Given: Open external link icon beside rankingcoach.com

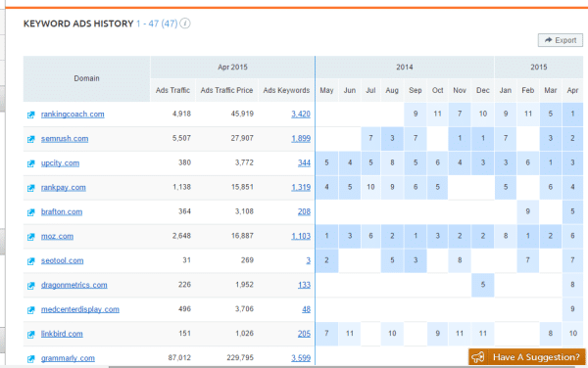Looking at the screenshot, I should [x=31, y=115].
